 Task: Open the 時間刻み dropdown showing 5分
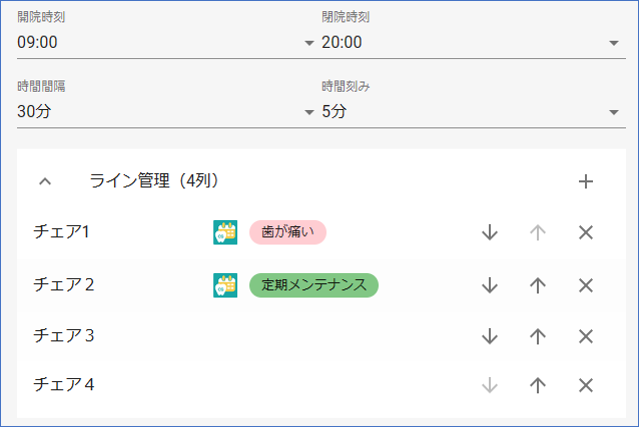(471, 111)
